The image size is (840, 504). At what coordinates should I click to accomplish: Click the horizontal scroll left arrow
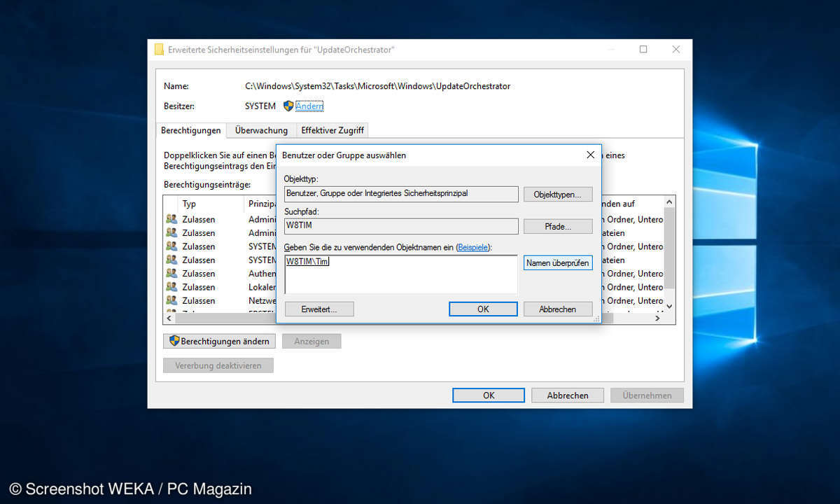[169, 318]
